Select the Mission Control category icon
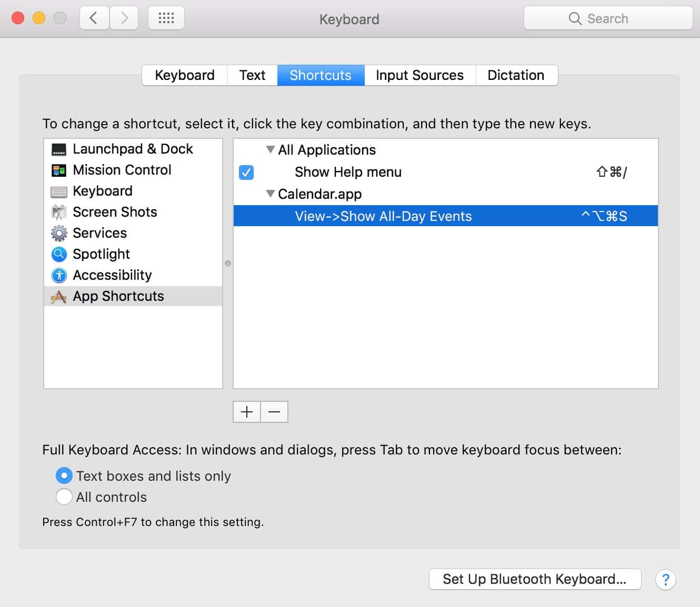The image size is (700, 607). coord(59,170)
